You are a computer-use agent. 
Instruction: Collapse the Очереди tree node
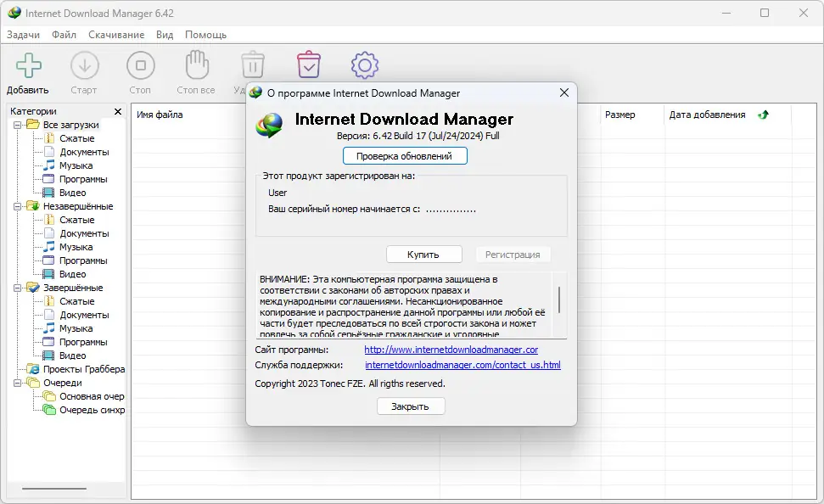17,384
